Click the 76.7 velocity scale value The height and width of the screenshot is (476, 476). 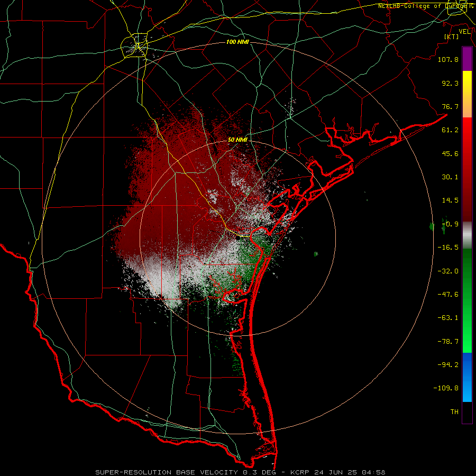tap(450, 106)
